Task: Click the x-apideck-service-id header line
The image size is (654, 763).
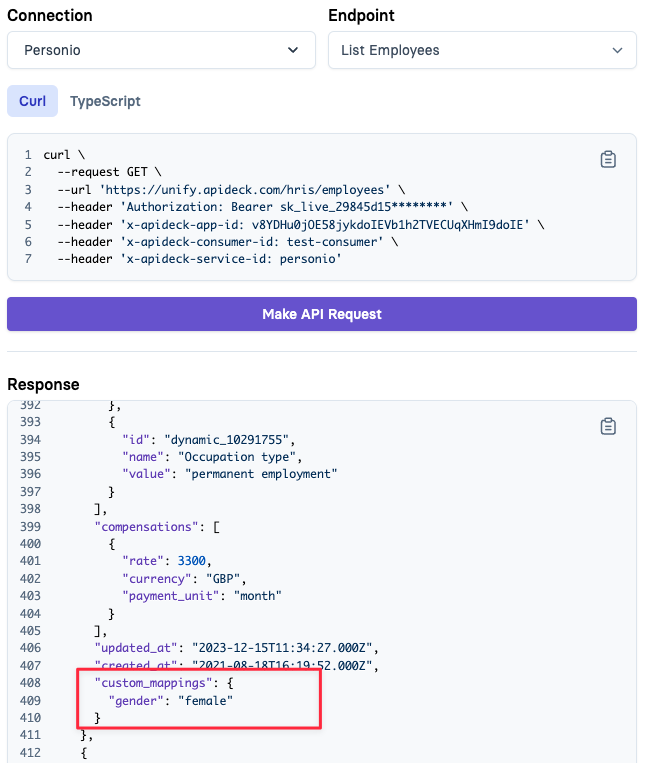Action: tap(199, 259)
